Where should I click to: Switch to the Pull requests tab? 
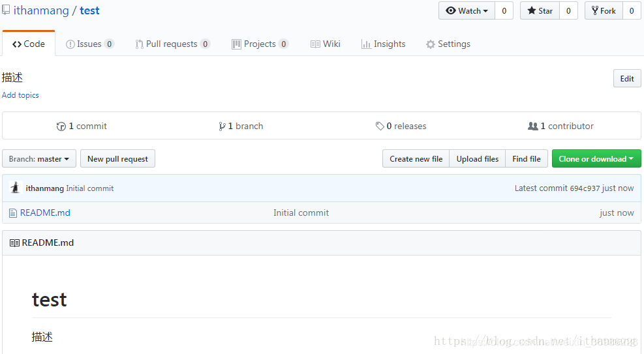point(173,44)
